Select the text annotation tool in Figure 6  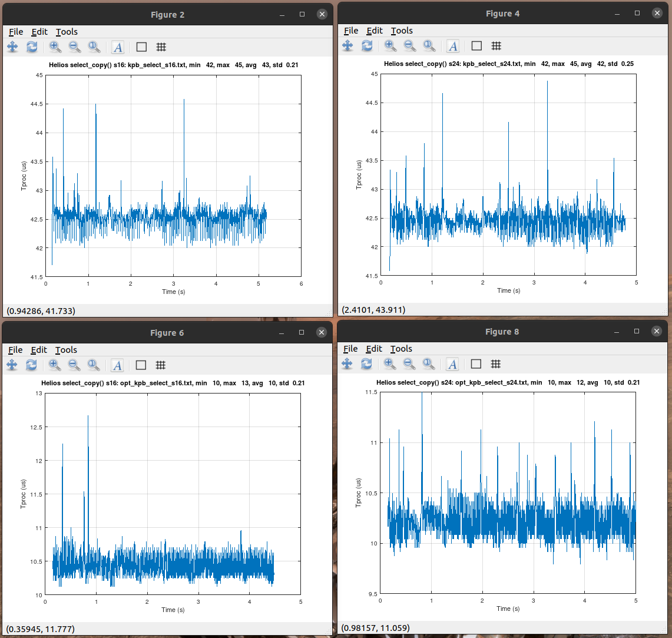click(117, 365)
